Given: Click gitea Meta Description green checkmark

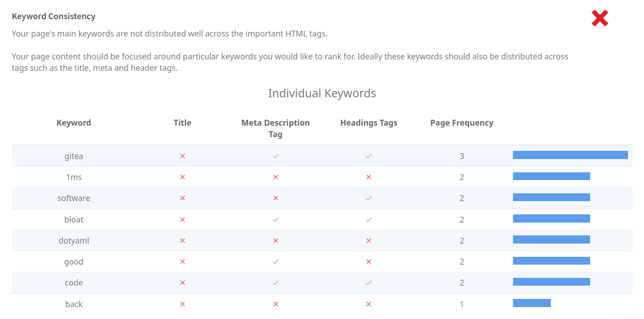Looking at the screenshot, I should point(276,156).
